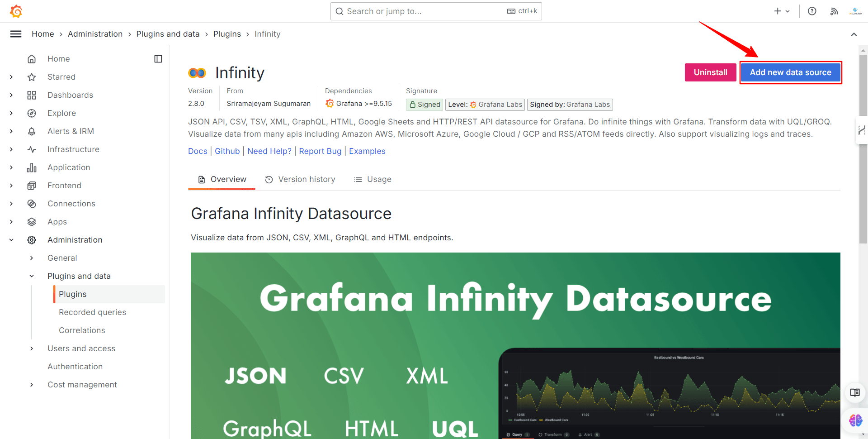Click the Apps menu item label
This screenshot has width=868, height=439.
click(57, 222)
